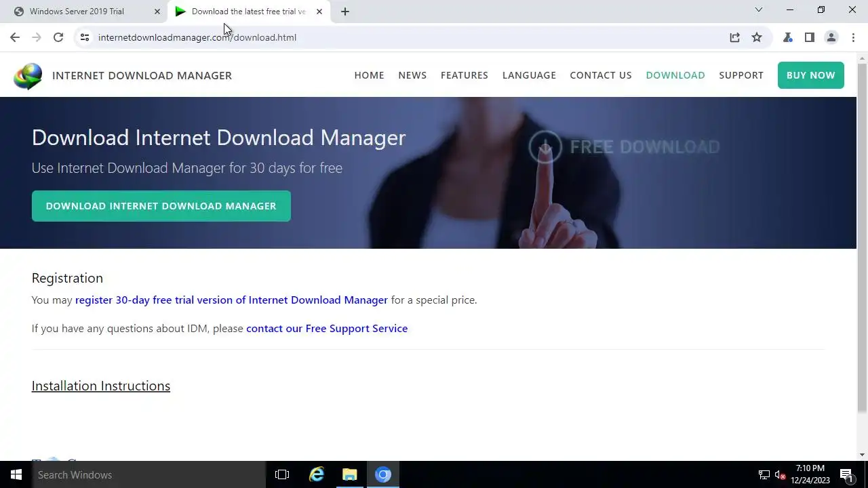The image size is (868, 488).
Task: Click the Chrome taskbar icon
Action: pyautogui.click(x=383, y=474)
